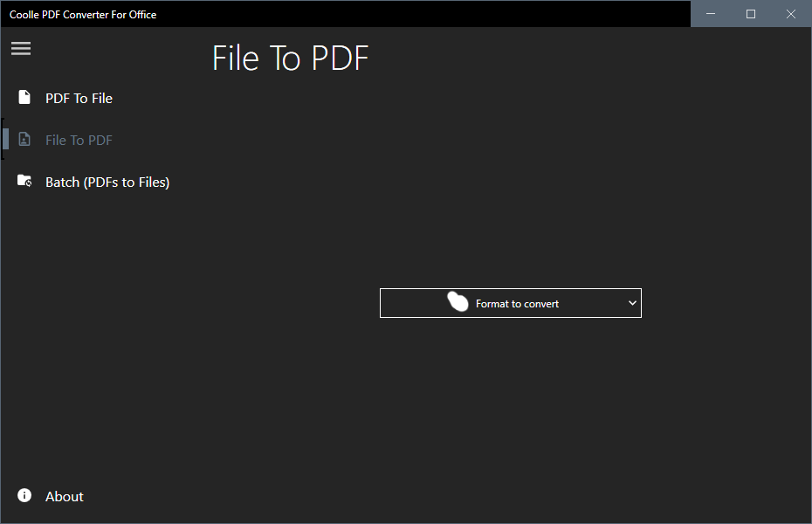
Task: Minimize the Coolle PDF Converter window
Action: tap(711, 14)
